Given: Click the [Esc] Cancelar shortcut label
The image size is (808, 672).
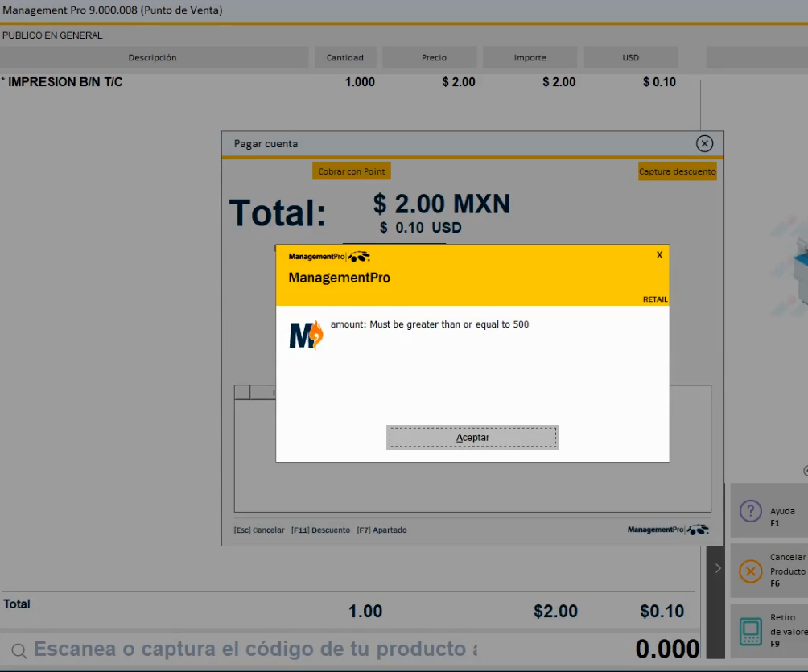Looking at the screenshot, I should point(259,530).
